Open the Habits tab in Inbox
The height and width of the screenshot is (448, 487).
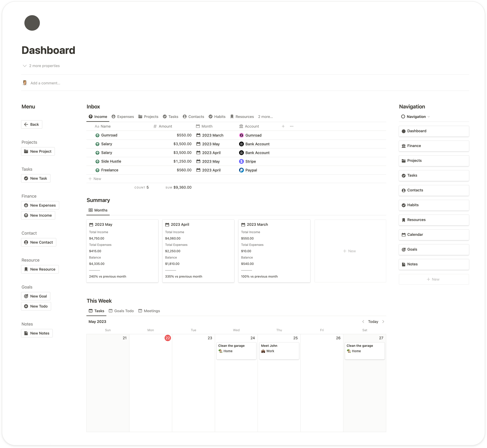tap(217, 117)
